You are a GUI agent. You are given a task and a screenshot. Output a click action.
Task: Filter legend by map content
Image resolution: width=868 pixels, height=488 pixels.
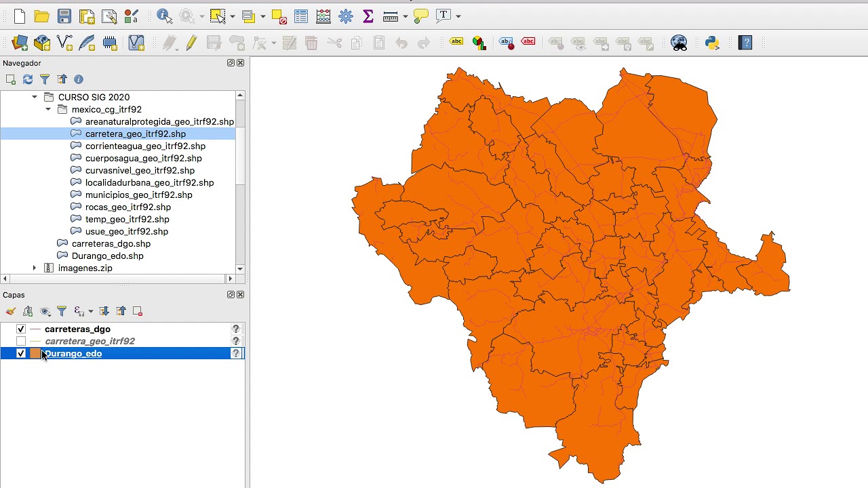click(x=62, y=311)
